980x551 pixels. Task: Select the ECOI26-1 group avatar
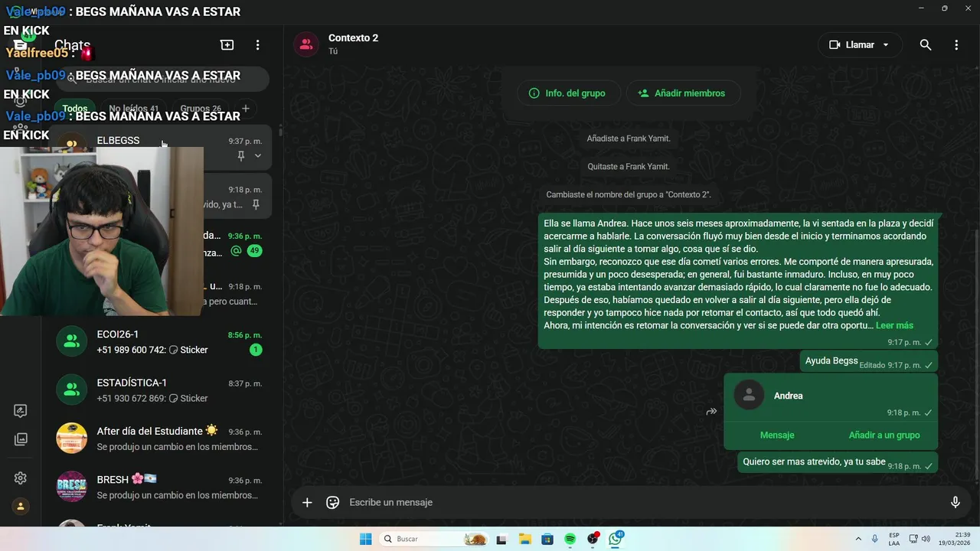pyautogui.click(x=71, y=341)
